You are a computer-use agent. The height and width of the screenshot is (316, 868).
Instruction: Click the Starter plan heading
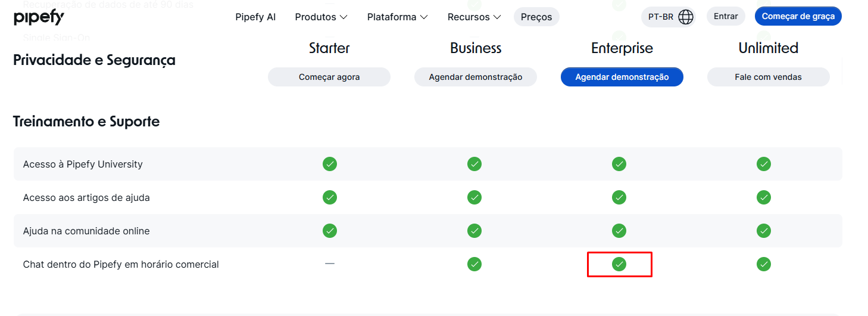pos(329,48)
